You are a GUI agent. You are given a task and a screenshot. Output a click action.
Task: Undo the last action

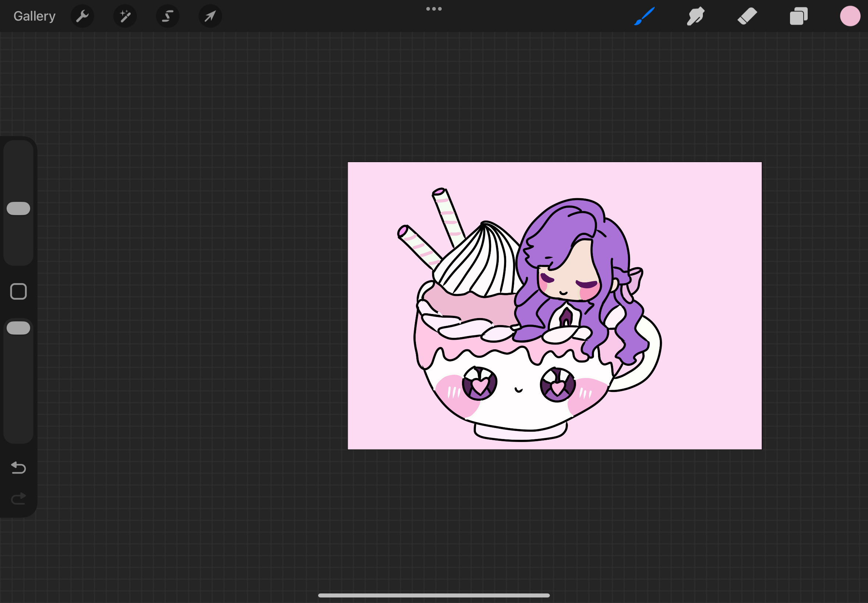[x=18, y=468]
